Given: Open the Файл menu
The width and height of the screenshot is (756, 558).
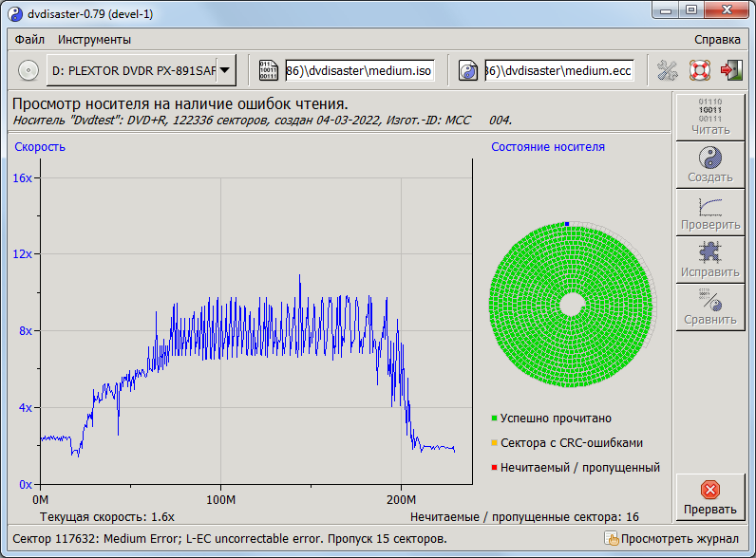Looking at the screenshot, I should [x=29, y=40].
